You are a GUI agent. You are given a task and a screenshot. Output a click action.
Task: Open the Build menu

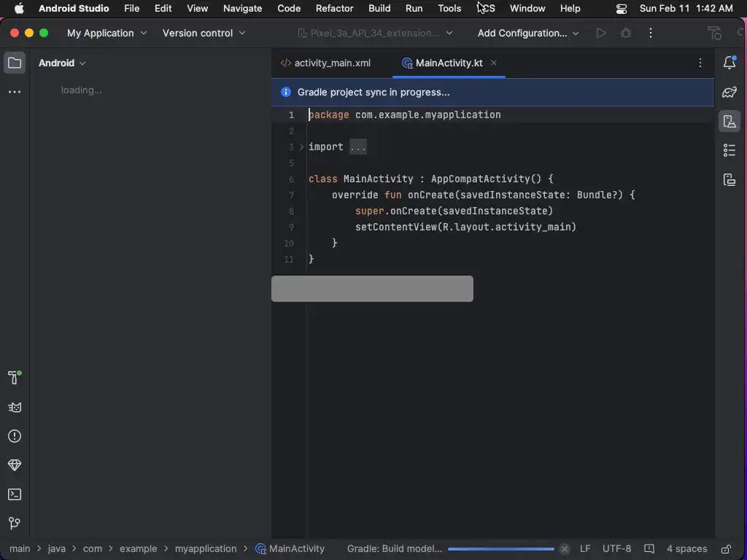(379, 9)
